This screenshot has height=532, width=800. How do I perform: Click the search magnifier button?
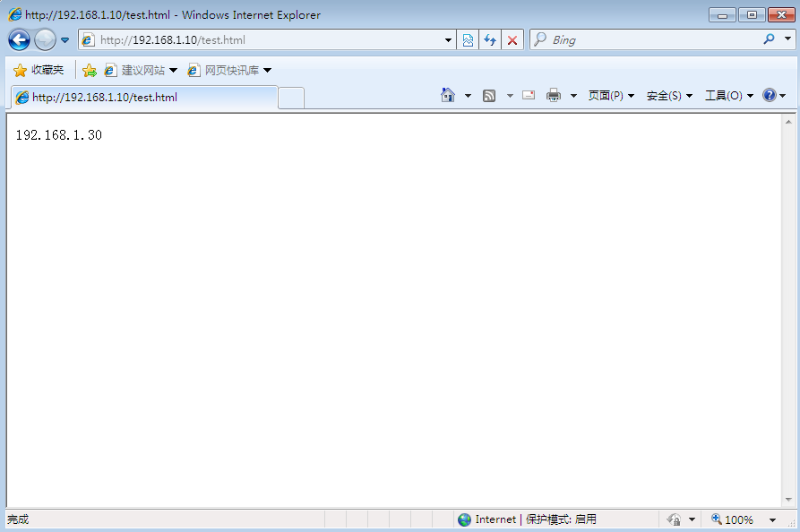pyautogui.click(x=770, y=39)
